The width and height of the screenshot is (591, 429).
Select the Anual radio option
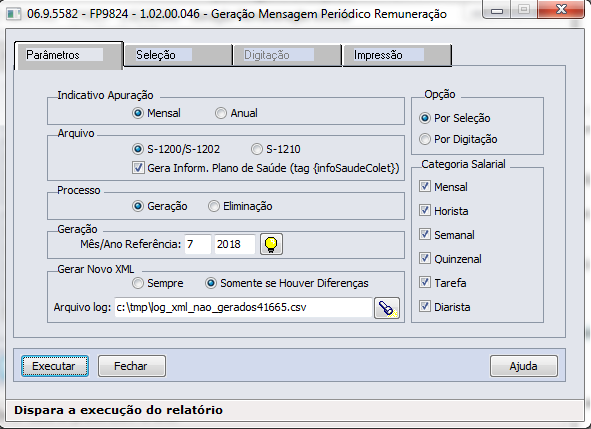tap(220, 113)
